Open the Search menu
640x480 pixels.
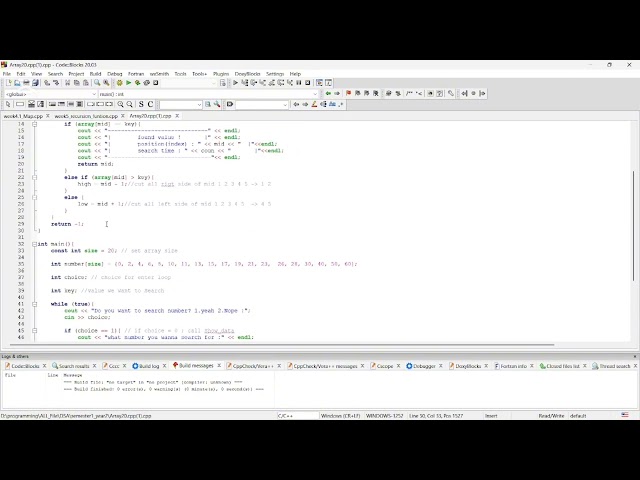click(x=55, y=74)
